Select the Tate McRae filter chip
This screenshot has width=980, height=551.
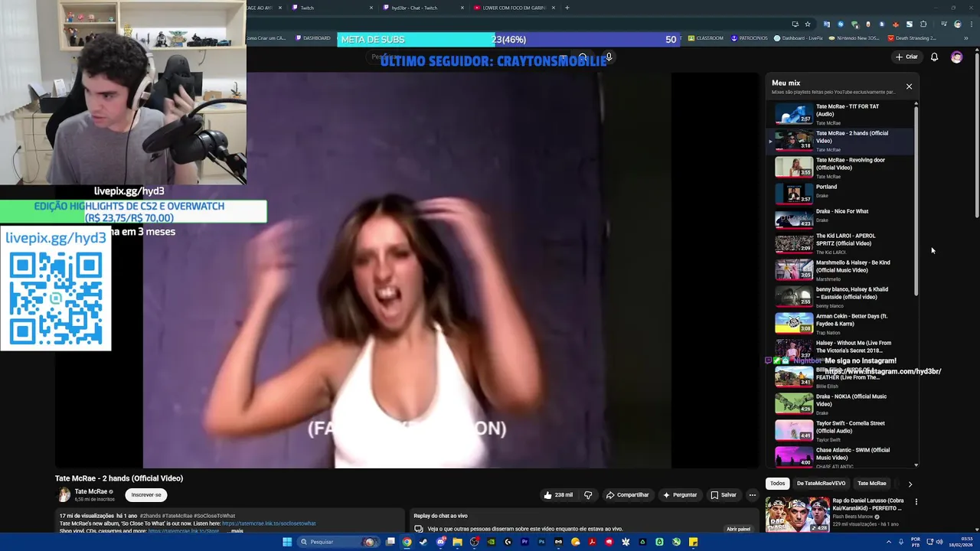click(871, 484)
